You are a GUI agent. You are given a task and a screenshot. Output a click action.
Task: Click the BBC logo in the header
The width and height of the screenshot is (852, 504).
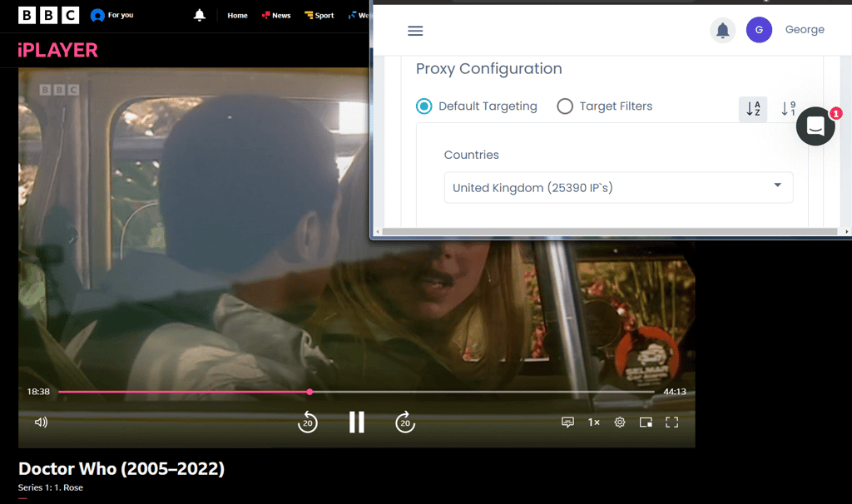point(48,15)
